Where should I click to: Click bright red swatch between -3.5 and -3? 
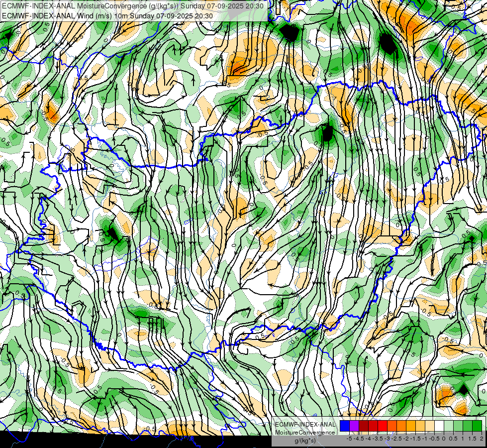(383, 426)
